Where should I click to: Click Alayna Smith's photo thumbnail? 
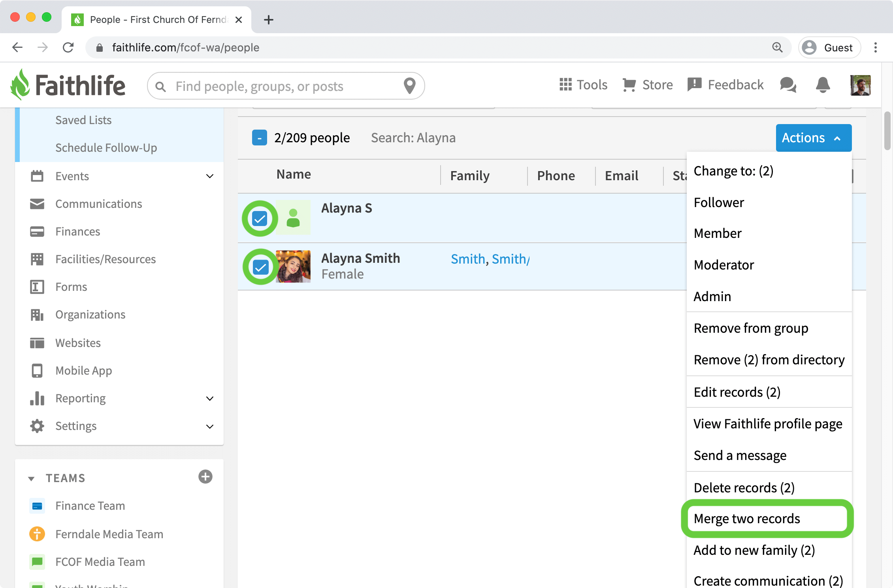(x=293, y=266)
